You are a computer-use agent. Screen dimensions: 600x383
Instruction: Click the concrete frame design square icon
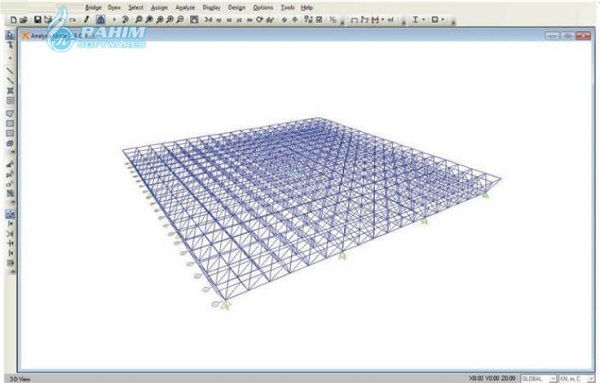point(435,20)
